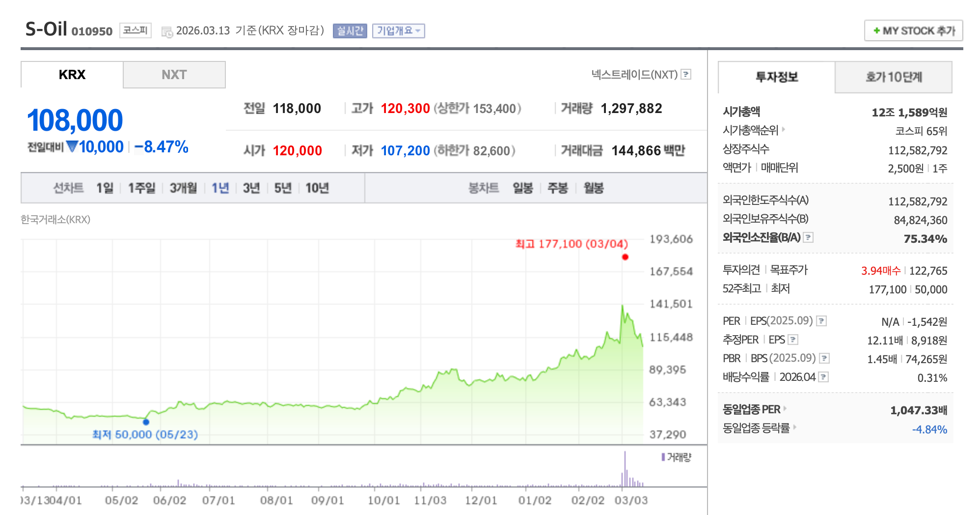
Task: Click the current price 108,000
Action: click(x=75, y=120)
